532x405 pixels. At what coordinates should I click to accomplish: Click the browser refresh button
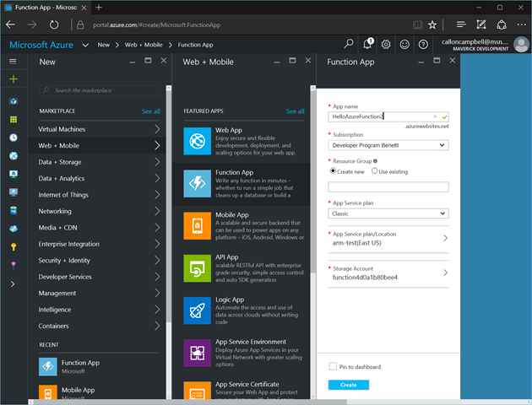[54, 24]
